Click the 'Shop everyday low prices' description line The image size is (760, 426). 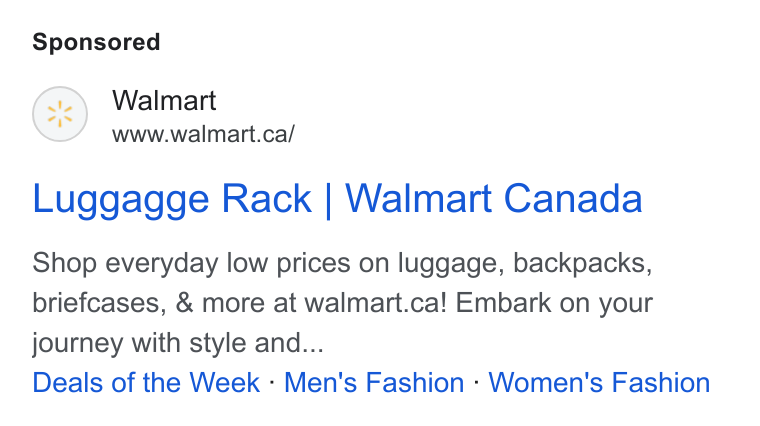(342, 263)
